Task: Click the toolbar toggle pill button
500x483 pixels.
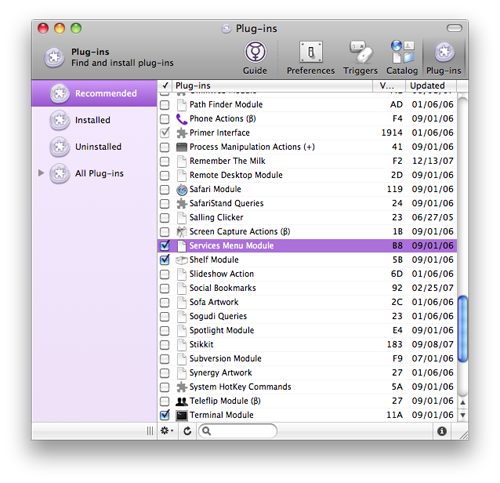Action: tap(454, 28)
